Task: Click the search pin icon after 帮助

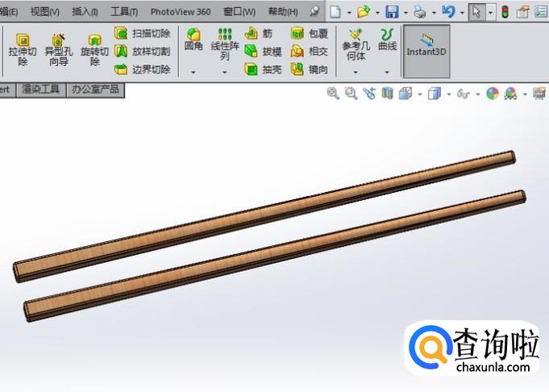Action: pos(314,11)
